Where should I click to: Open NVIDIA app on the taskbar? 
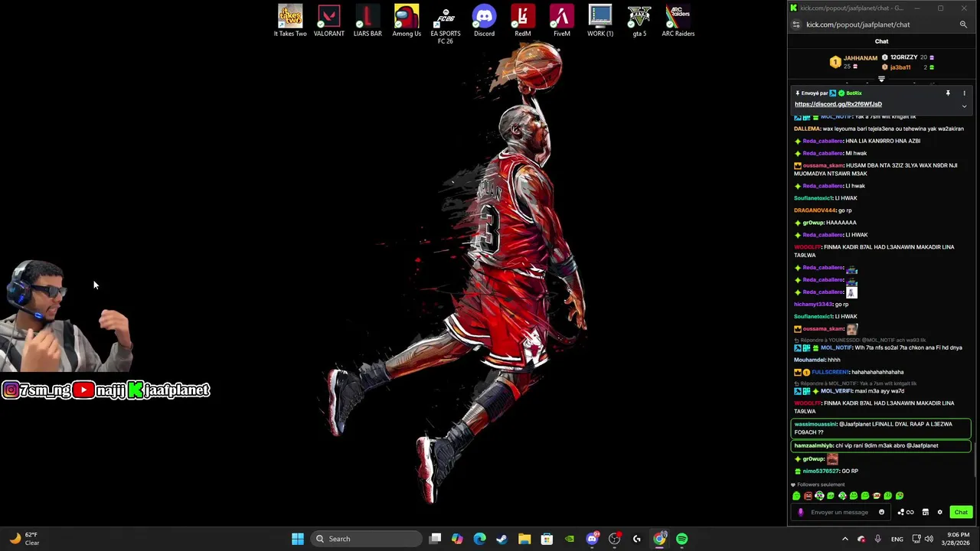point(569,539)
